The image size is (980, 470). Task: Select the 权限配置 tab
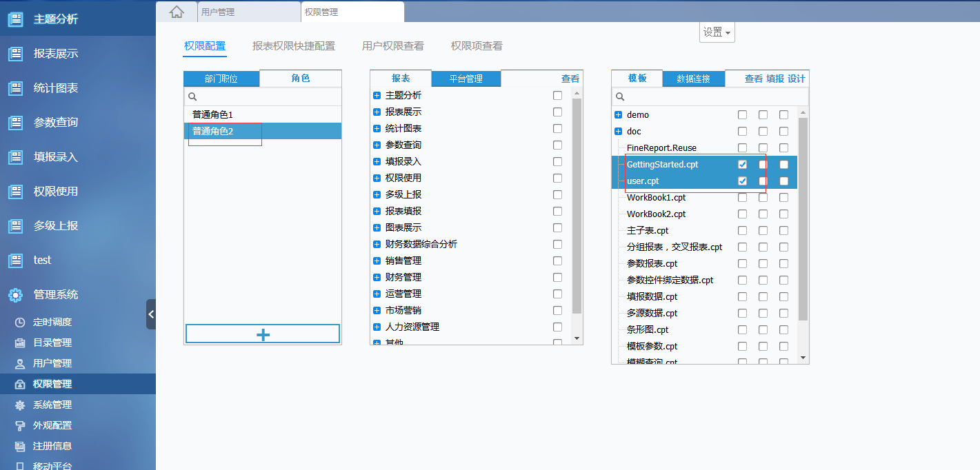click(205, 46)
